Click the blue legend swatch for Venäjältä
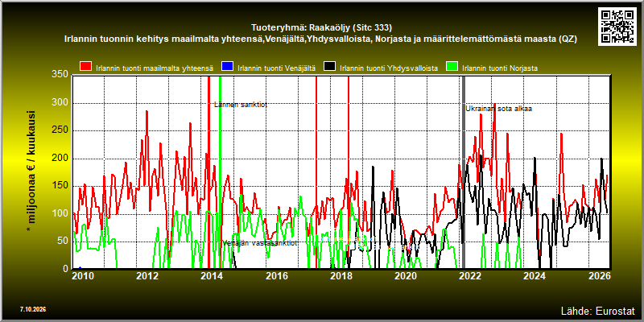The image size is (644, 322). coord(227,67)
